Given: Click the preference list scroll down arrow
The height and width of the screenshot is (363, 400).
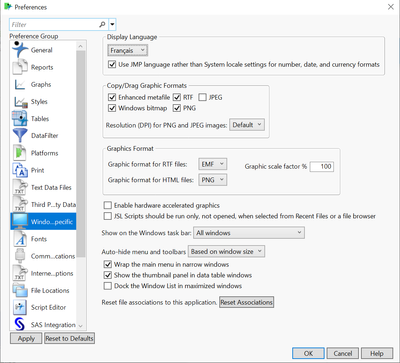Looking at the screenshot, I should 80,326.
